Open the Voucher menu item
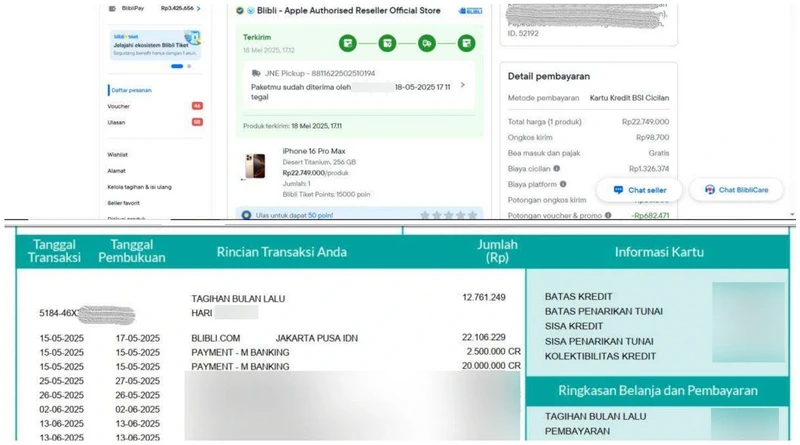Viewport: 800px width, 445px height. [x=118, y=106]
